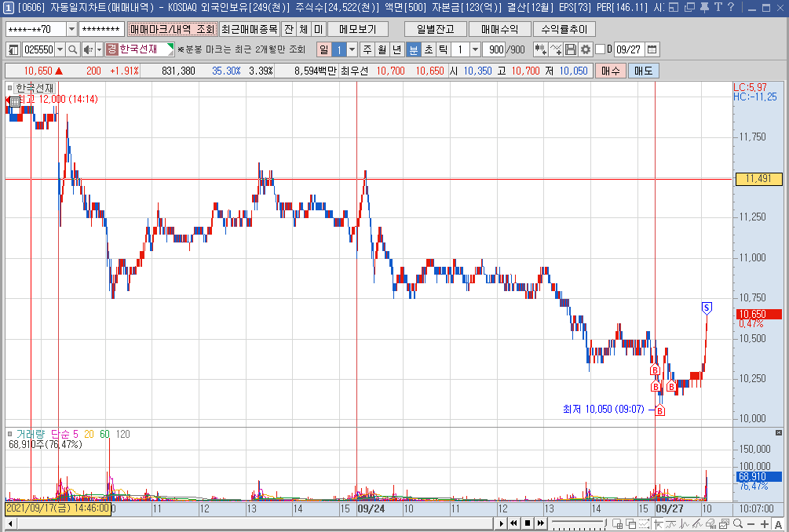789x532 pixels.
Task: Click the small table icon on the chart
Action: coord(15,102)
